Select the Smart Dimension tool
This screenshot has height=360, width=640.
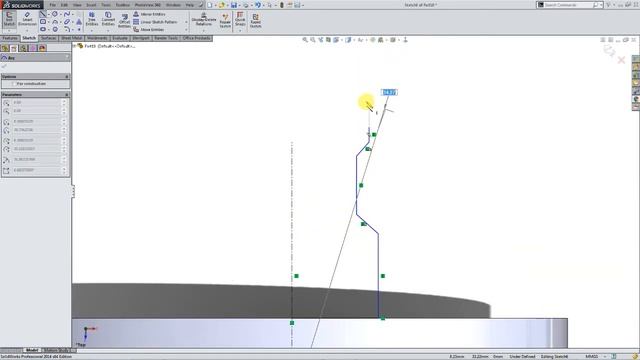tap(27, 20)
